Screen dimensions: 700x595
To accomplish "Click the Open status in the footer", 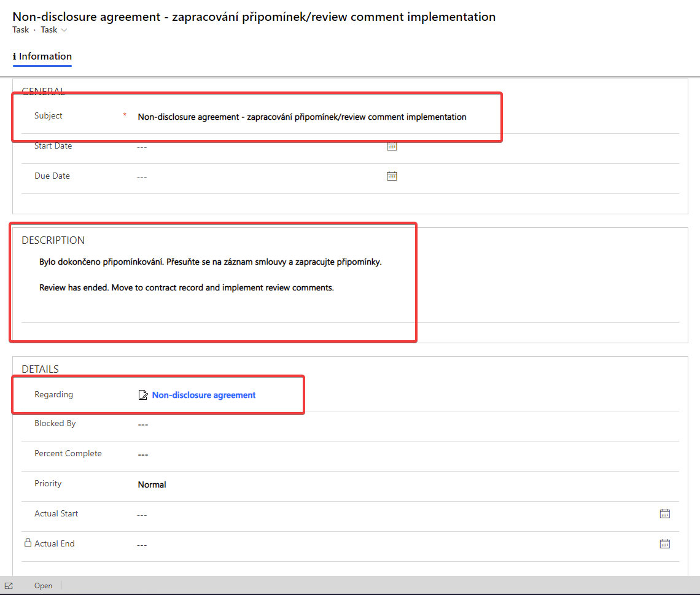I will click(x=44, y=586).
